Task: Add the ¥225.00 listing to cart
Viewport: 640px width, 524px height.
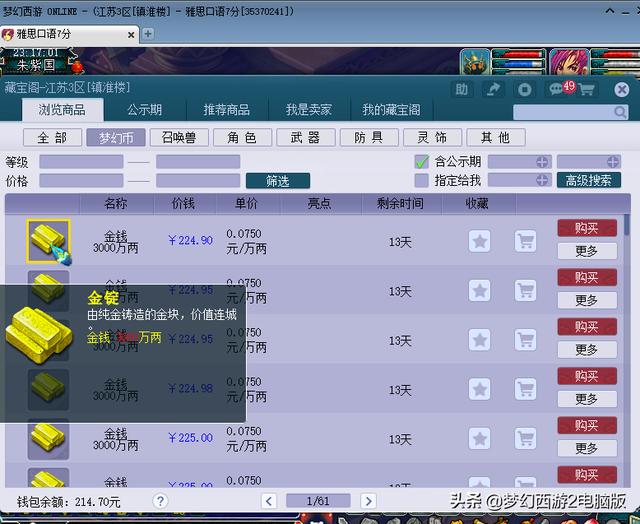Action: coord(525,439)
